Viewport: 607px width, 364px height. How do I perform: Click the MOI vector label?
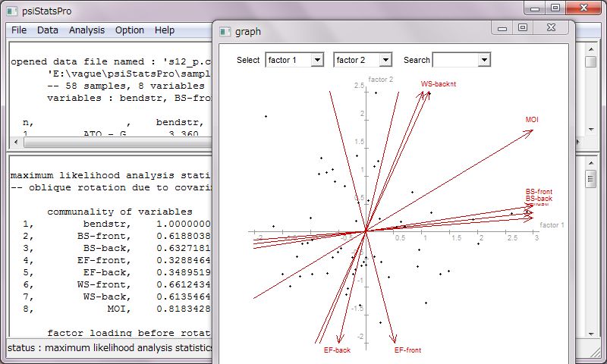pyautogui.click(x=532, y=120)
